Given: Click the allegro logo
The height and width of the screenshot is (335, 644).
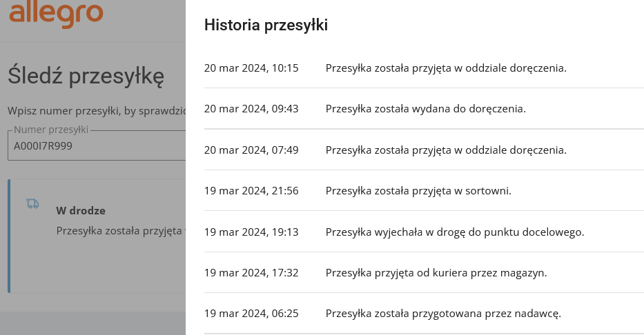Looking at the screenshot, I should tap(57, 14).
